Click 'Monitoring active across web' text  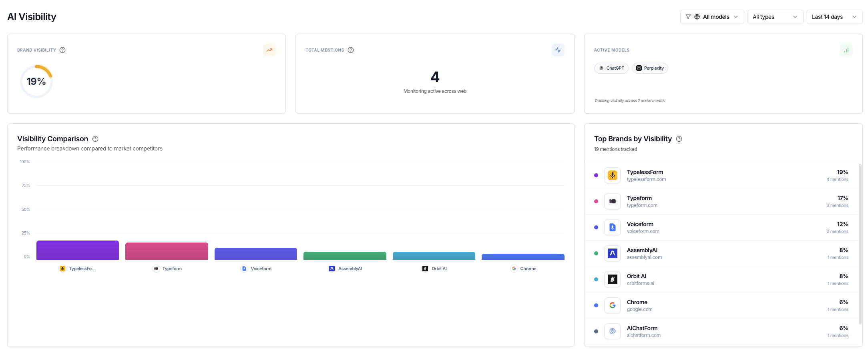pyautogui.click(x=435, y=91)
